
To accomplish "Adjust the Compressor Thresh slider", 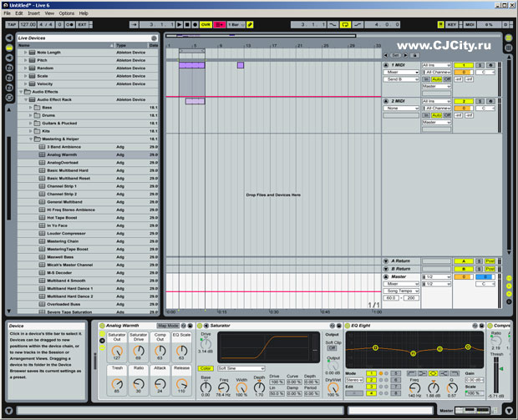I will point(496,376).
